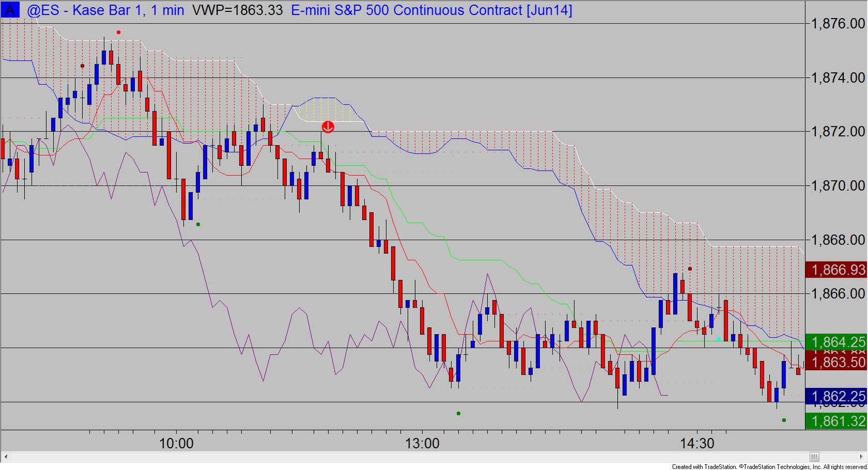The image size is (868, 470).
Task: Click the 1,868.00 price axis label
Action: point(838,240)
